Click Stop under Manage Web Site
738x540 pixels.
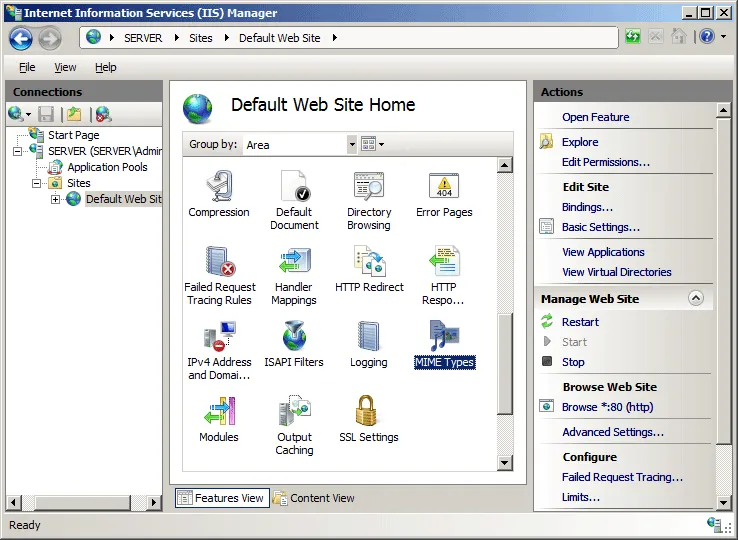tap(573, 362)
